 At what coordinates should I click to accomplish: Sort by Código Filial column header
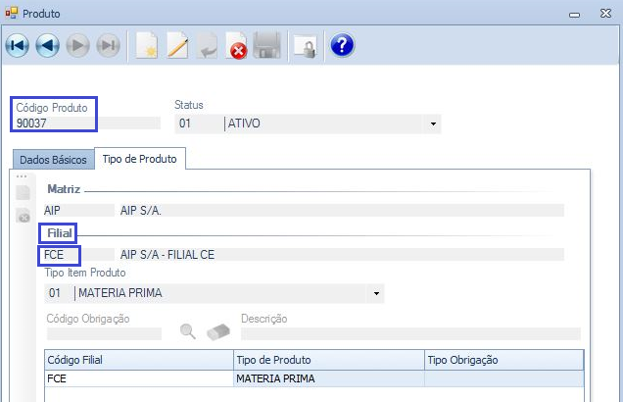pyautogui.click(x=139, y=360)
